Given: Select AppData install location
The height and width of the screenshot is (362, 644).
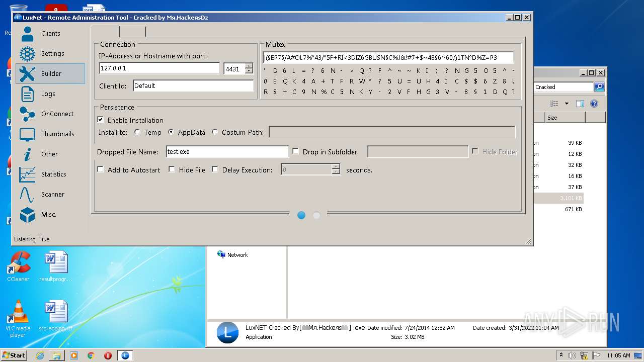Looking at the screenshot, I should (171, 132).
